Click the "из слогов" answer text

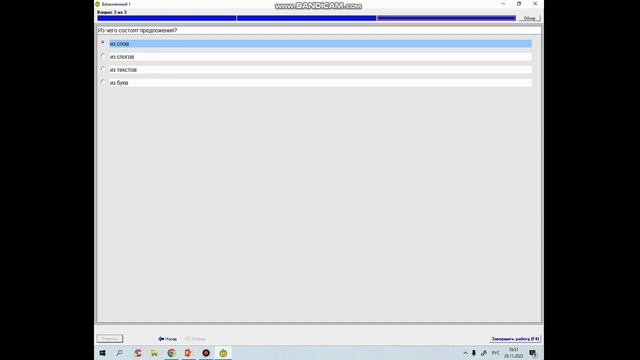click(x=122, y=57)
